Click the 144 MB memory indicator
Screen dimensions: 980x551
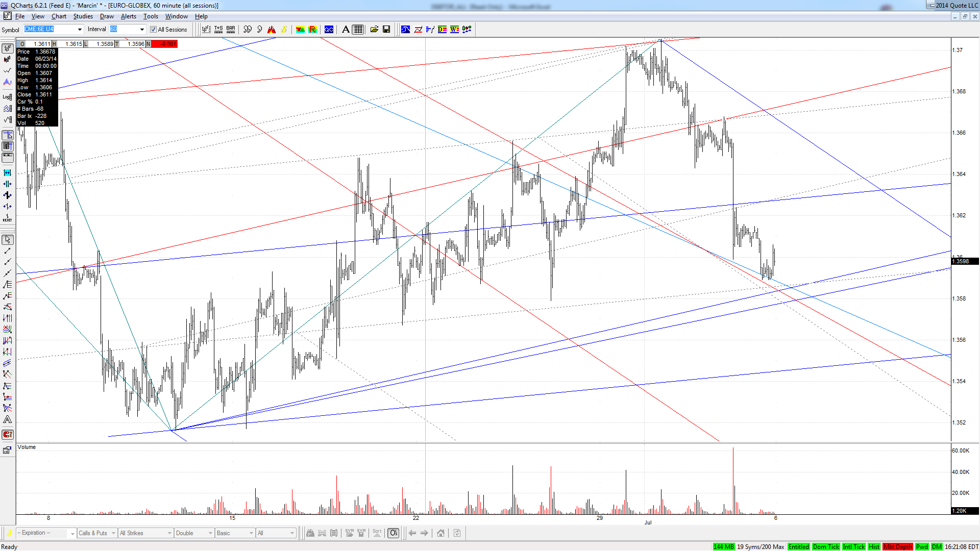click(x=723, y=547)
